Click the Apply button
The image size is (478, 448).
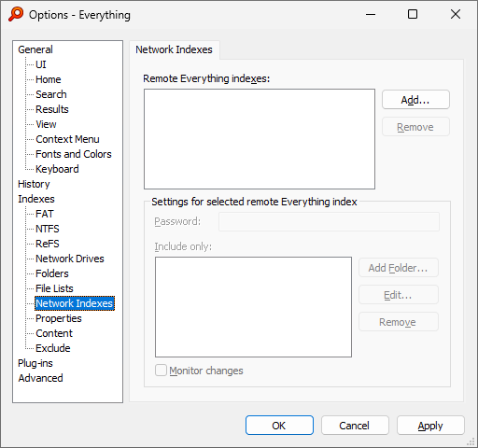tap(430, 426)
